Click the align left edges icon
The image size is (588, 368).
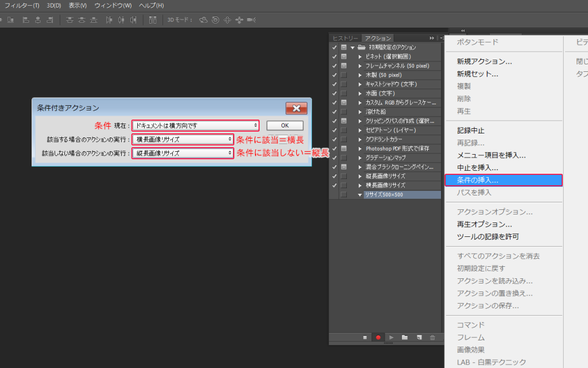click(x=26, y=20)
